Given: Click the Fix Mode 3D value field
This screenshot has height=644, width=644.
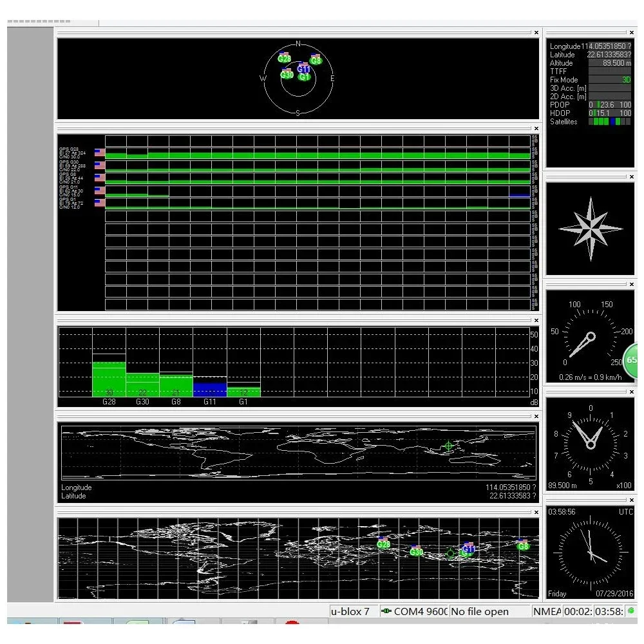Looking at the screenshot, I should coord(609,80).
